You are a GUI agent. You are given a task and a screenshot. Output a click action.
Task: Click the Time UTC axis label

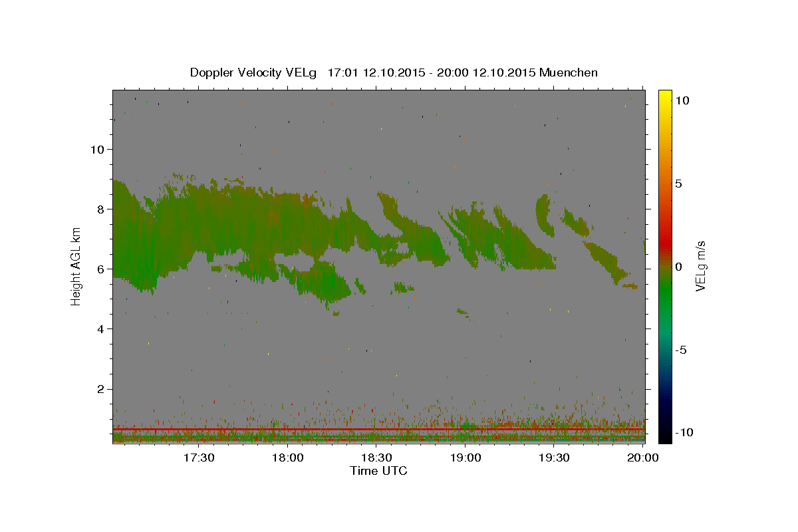[x=378, y=471]
